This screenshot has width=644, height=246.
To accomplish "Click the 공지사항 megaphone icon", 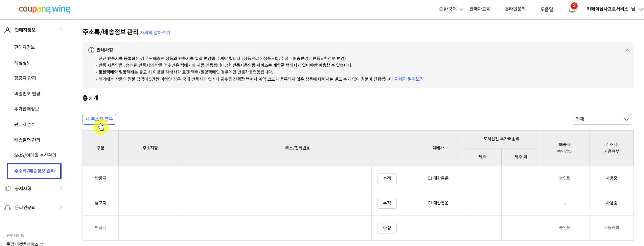I will [x=7, y=189].
